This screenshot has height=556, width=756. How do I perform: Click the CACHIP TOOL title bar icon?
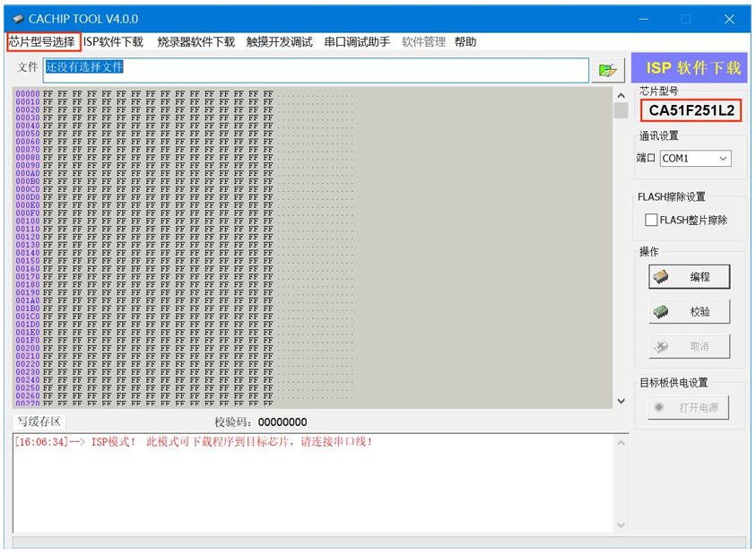18,19
